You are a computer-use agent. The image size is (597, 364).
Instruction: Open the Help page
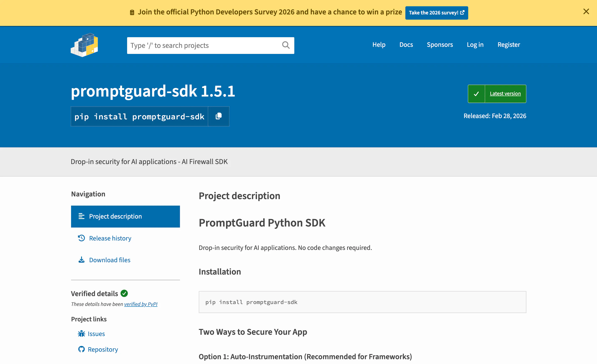[379, 45]
